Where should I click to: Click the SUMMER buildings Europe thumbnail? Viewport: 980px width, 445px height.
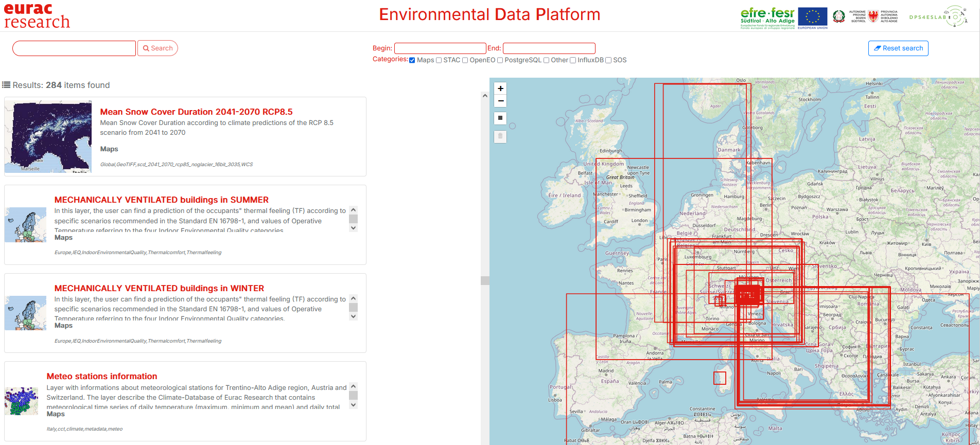click(x=25, y=225)
